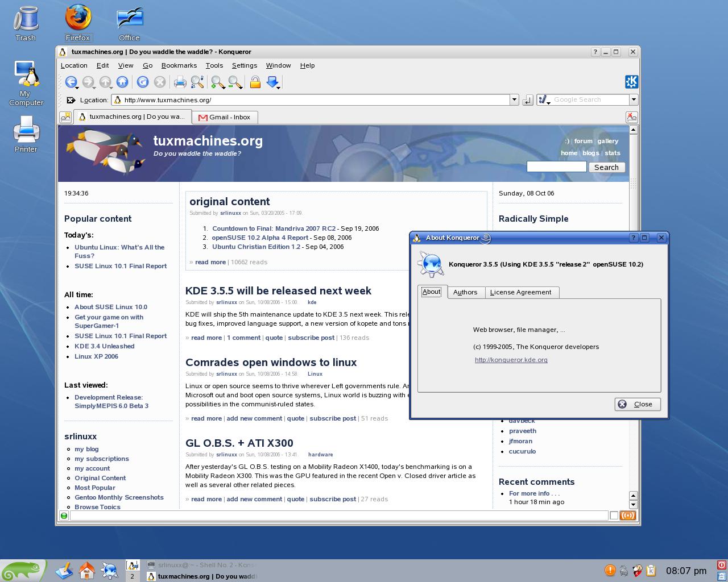728x582 pixels.
Task: Open the Printer desktop icon
Action: pos(26,134)
